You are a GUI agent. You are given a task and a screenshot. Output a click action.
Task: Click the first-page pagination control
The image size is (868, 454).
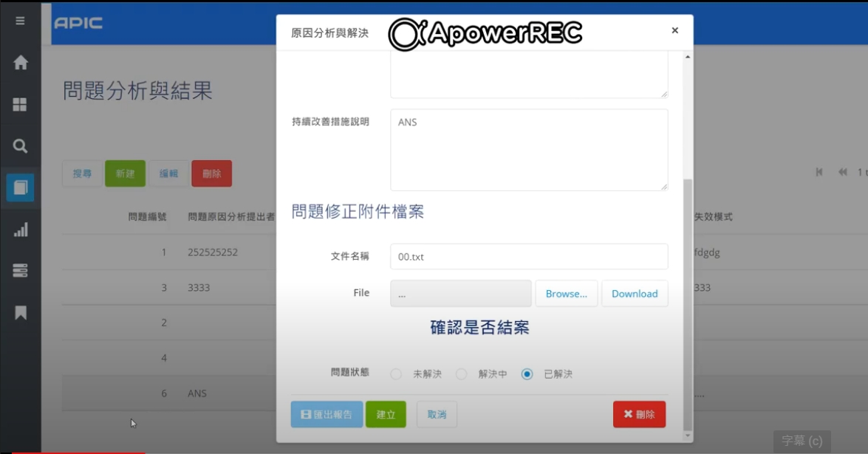819,172
